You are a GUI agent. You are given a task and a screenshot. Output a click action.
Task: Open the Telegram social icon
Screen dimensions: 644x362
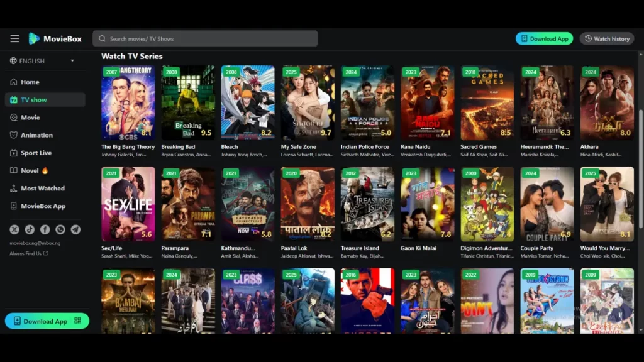[x=75, y=229]
